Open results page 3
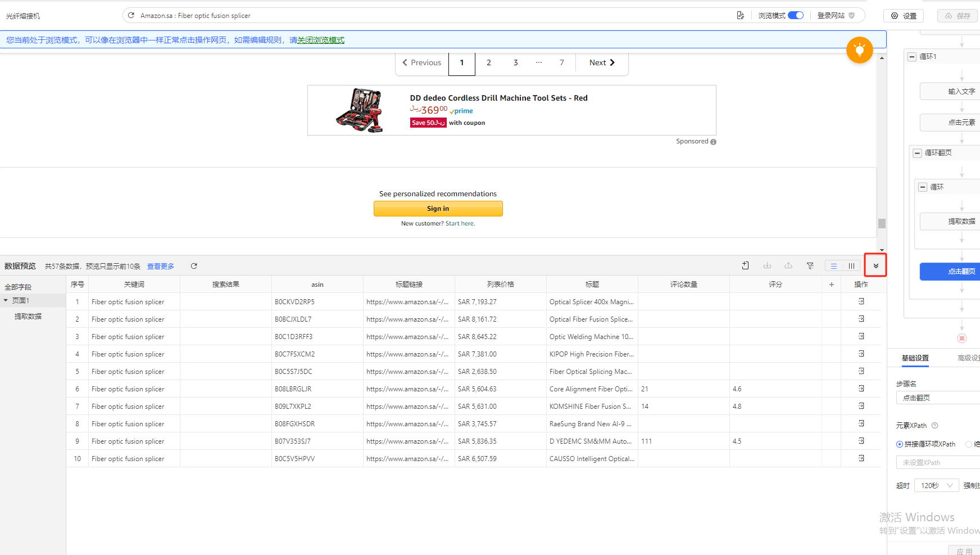The height and width of the screenshot is (555, 980). click(x=515, y=62)
